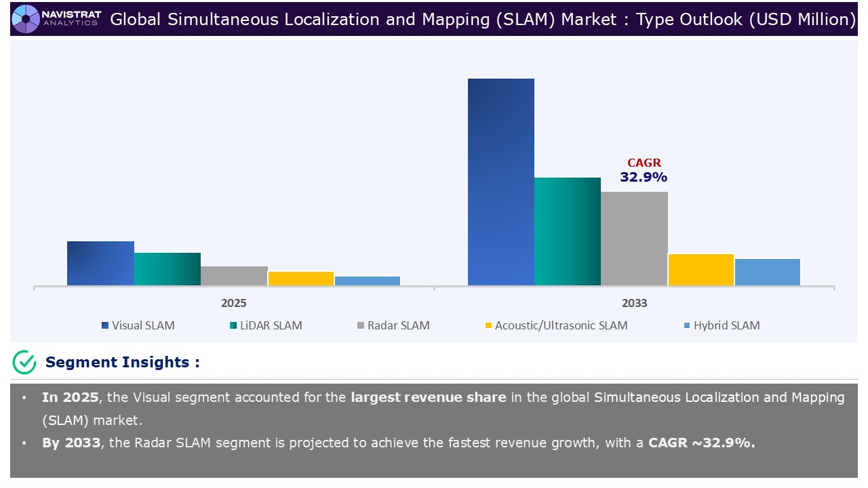Select the Hybrid SLAM legend color marker
The height and width of the screenshot is (488, 868).
pos(688,325)
